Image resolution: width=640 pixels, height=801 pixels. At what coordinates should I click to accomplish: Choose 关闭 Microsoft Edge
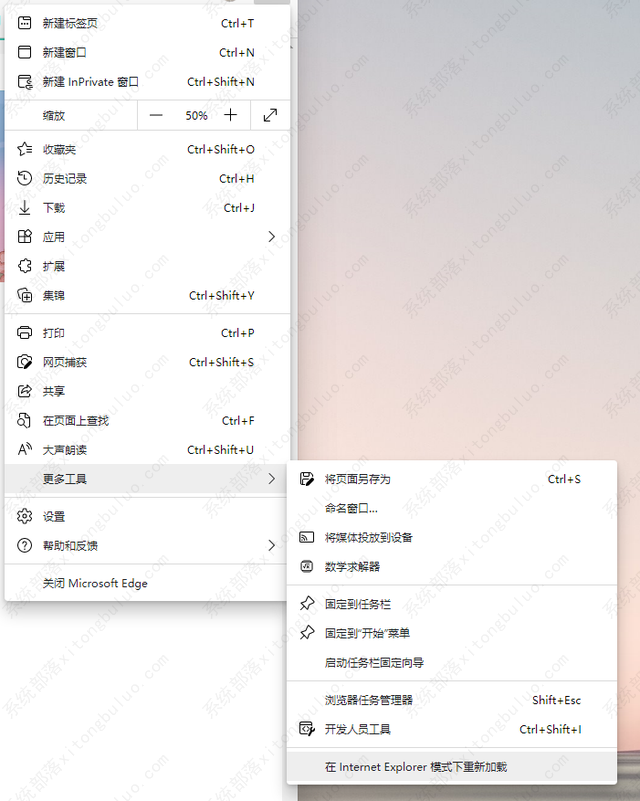tap(148, 583)
